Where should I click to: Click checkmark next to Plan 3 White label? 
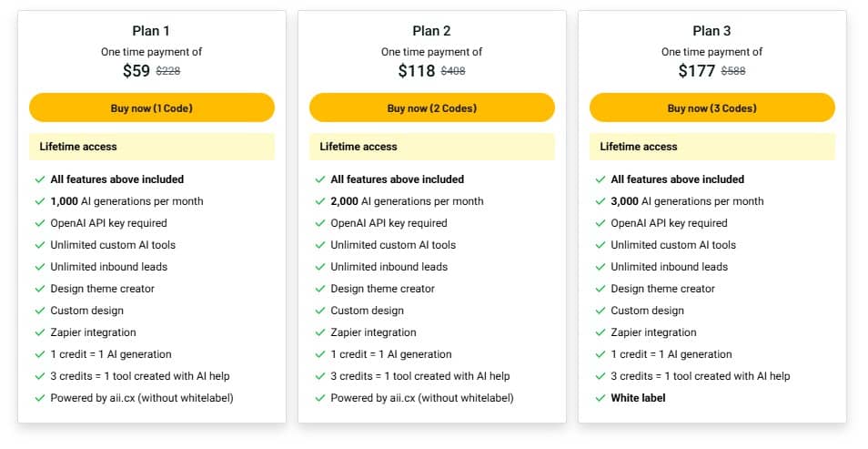601,398
